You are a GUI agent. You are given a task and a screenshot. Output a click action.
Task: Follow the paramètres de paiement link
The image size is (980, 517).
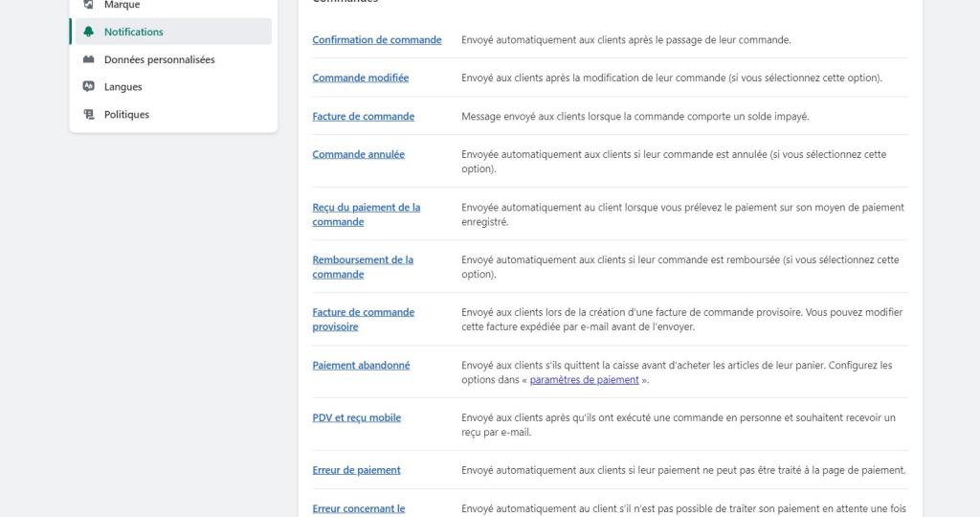tap(585, 379)
